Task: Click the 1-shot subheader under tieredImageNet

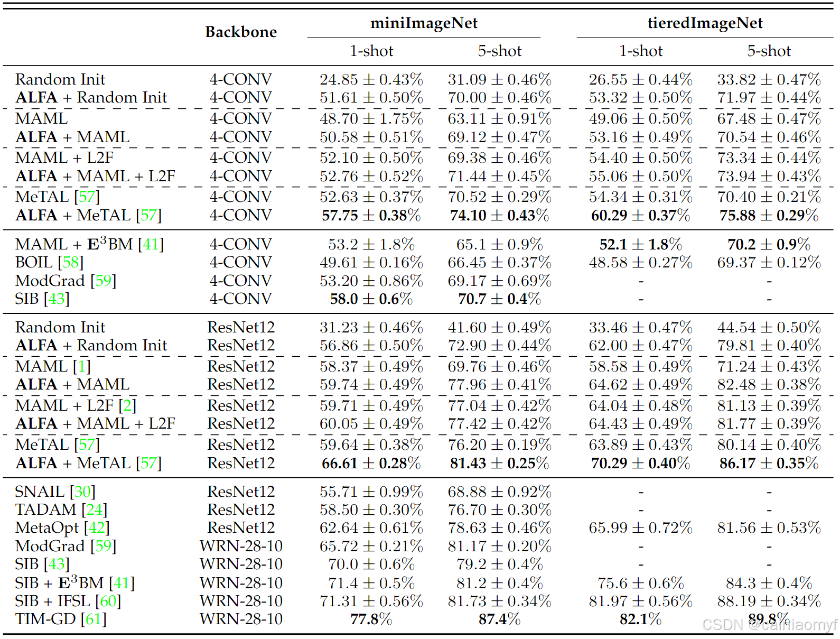Action: pyautogui.click(x=641, y=51)
